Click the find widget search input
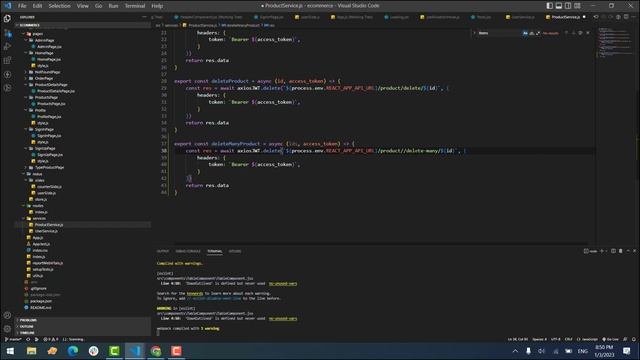This screenshot has width=640, height=360. pos(500,33)
